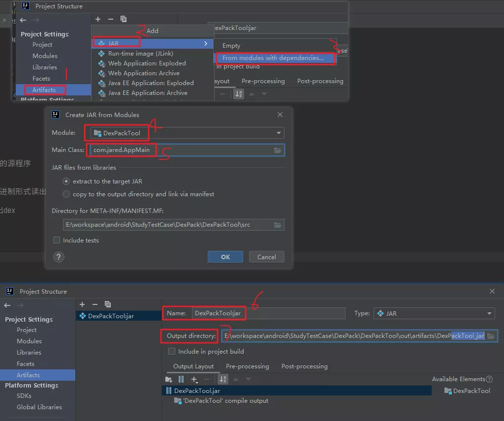
Task: Close the Create JAR from Modules dialog
Action: click(x=280, y=115)
